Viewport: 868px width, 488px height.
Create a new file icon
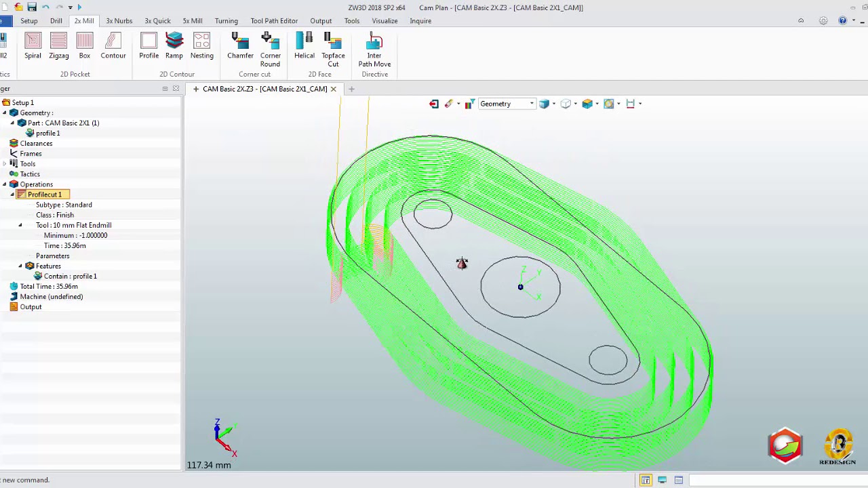pyautogui.click(x=6, y=7)
